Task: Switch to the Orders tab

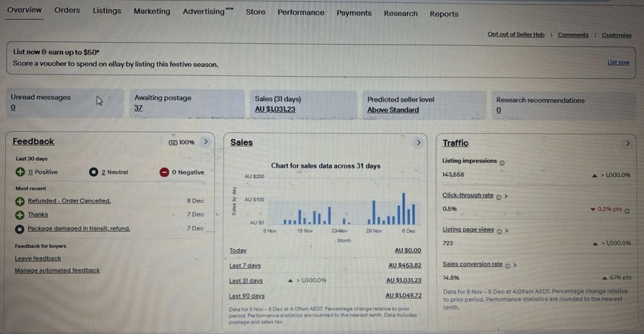Action: point(67,10)
